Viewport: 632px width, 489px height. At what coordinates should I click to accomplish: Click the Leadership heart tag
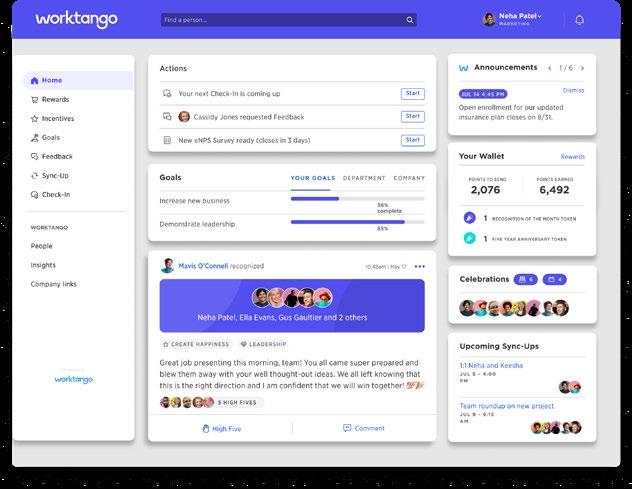click(x=263, y=344)
